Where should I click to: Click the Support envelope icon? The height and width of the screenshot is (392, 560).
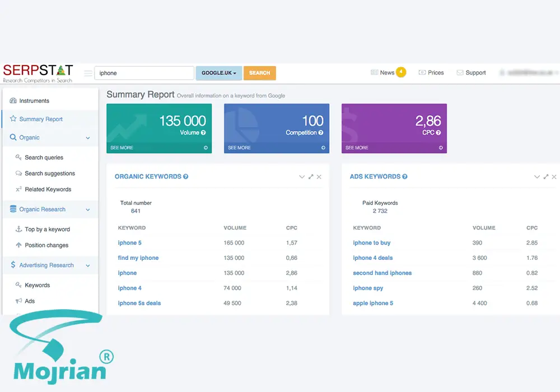coord(460,72)
